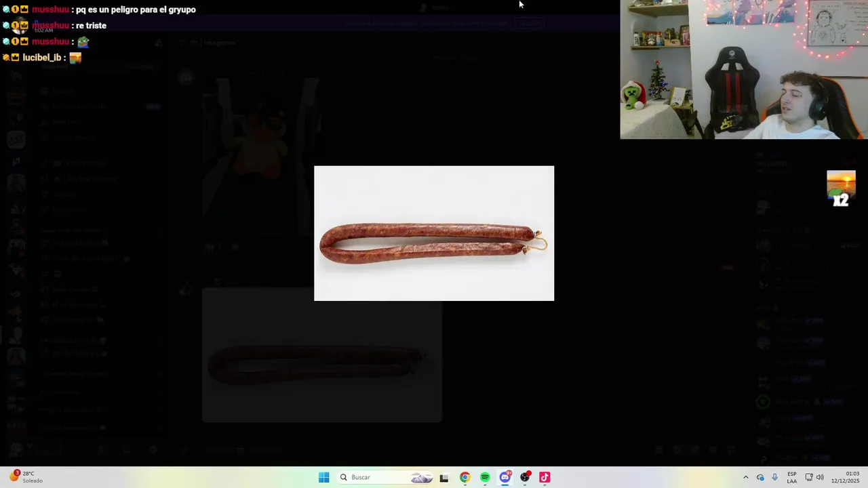Open the weather widget showing 28°C Soleado
Viewport: 868px width, 488px height.
pyautogui.click(x=25, y=477)
